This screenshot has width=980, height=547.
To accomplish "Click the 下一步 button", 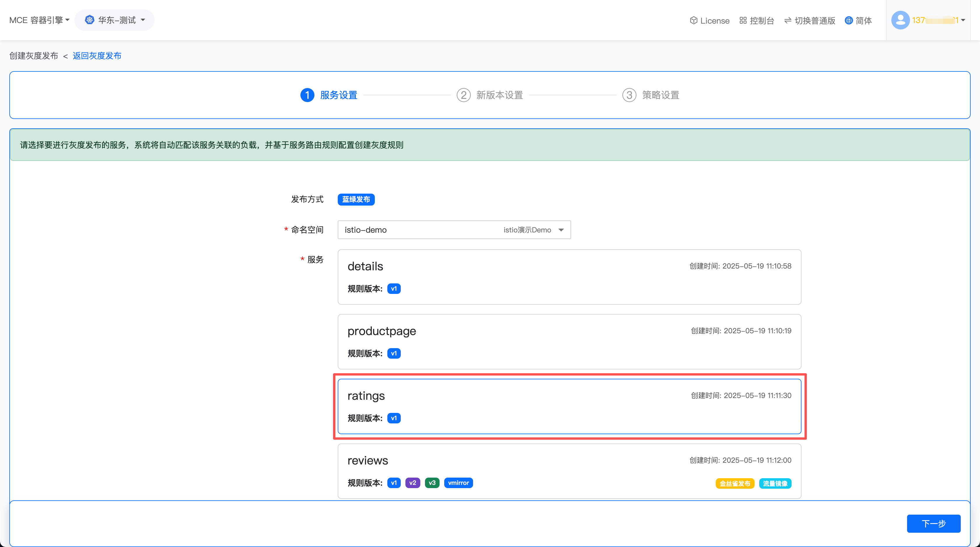I will 933,523.
